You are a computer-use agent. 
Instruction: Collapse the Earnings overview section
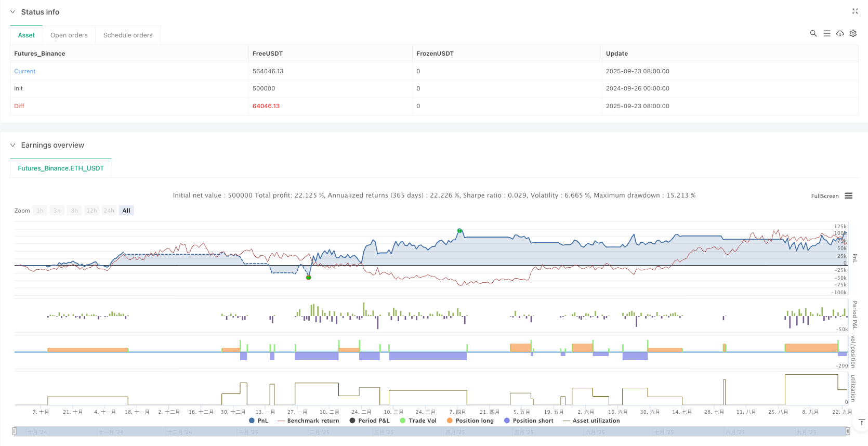click(x=13, y=145)
